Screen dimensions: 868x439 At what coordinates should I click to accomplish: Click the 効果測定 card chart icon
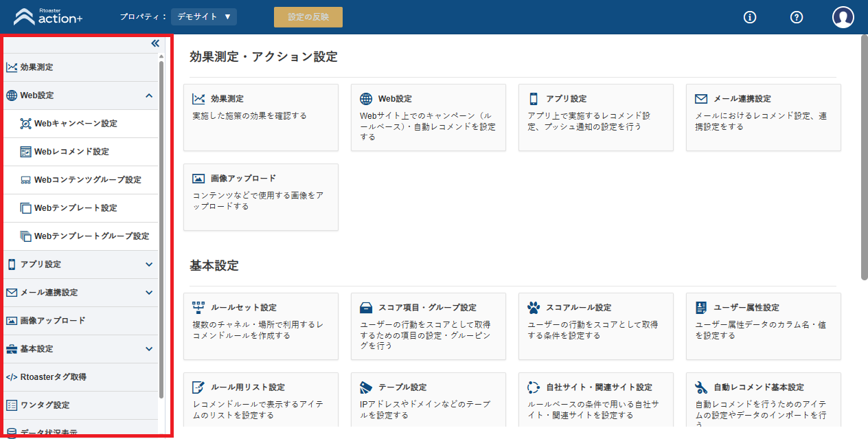tap(199, 99)
